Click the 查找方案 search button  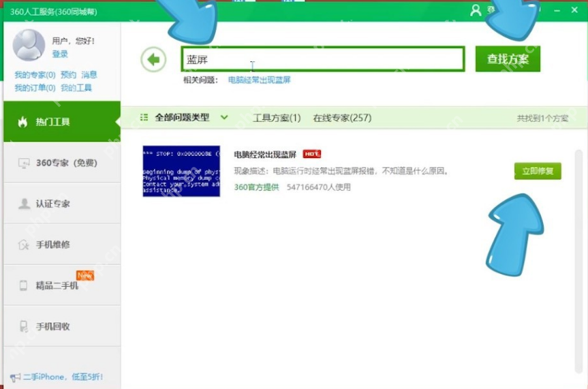508,59
